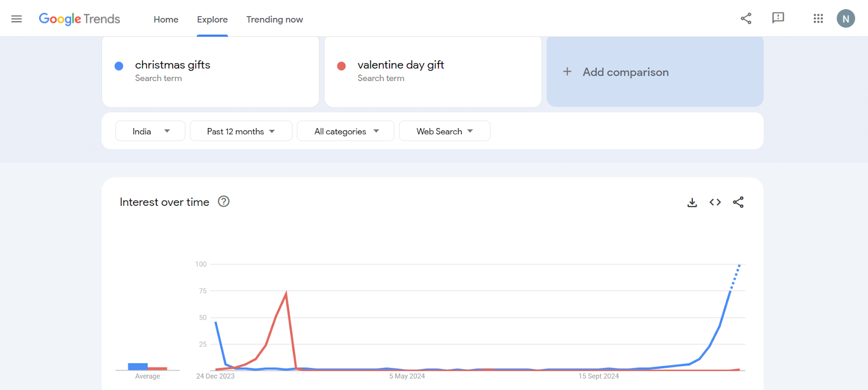
Task: Edit the christmas gifts search term
Action: point(173,65)
